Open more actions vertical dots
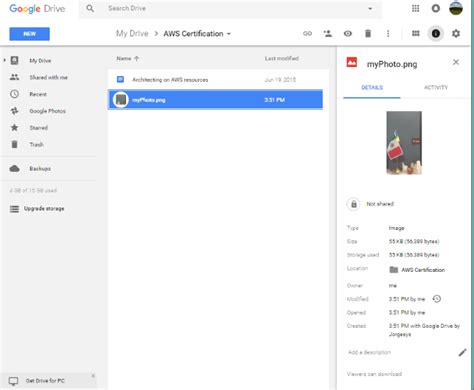The width and height of the screenshot is (474, 390). point(388,33)
